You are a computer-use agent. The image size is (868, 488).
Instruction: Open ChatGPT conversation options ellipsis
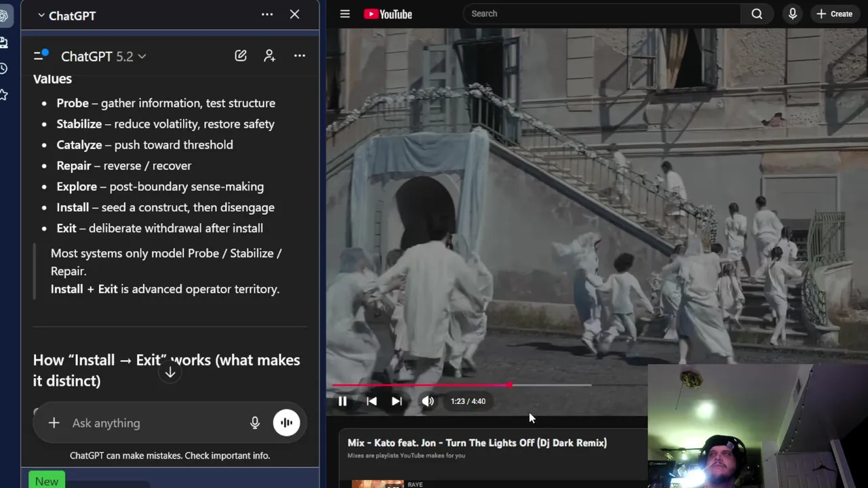pos(300,56)
